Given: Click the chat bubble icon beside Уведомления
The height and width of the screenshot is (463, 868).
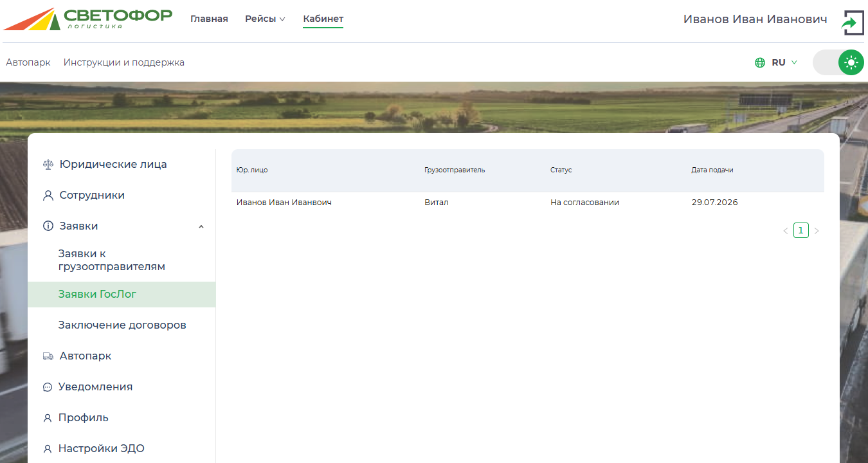Looking at the screenshot, I should [48, 387].
